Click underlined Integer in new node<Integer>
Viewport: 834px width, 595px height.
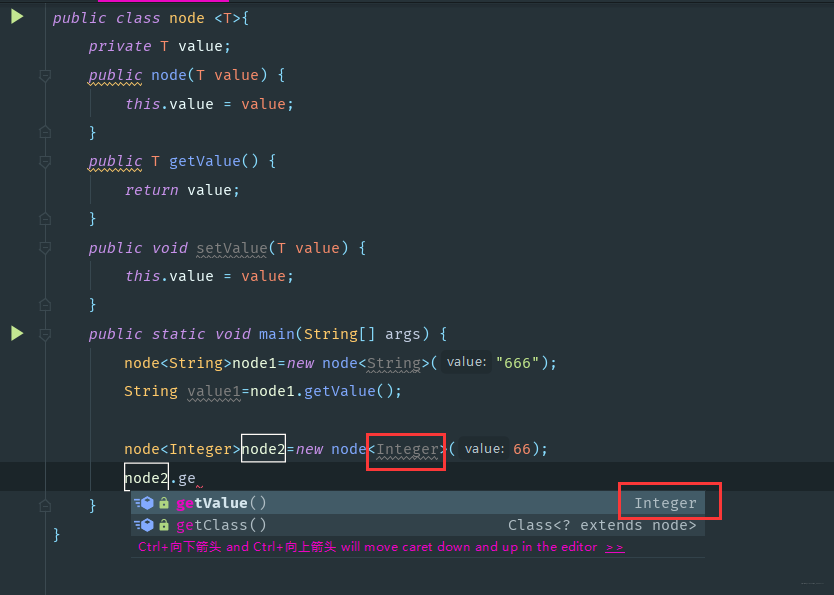[x=407, y=449]
